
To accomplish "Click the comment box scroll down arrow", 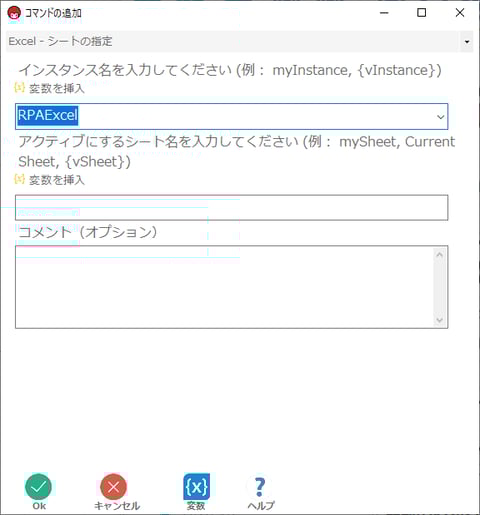I will [x=439, y=320].
